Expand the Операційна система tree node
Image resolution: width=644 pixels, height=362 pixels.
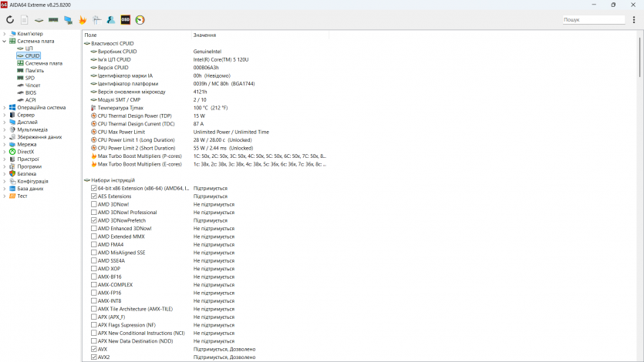(x=4, y=108)
